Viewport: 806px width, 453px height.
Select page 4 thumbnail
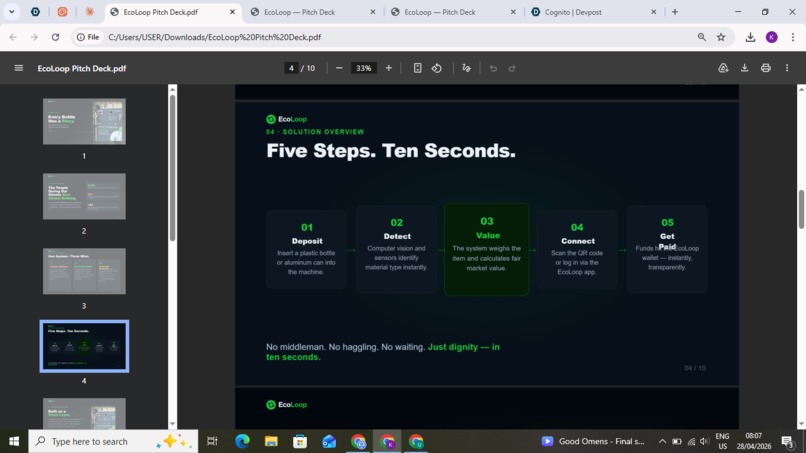[84, 346]
